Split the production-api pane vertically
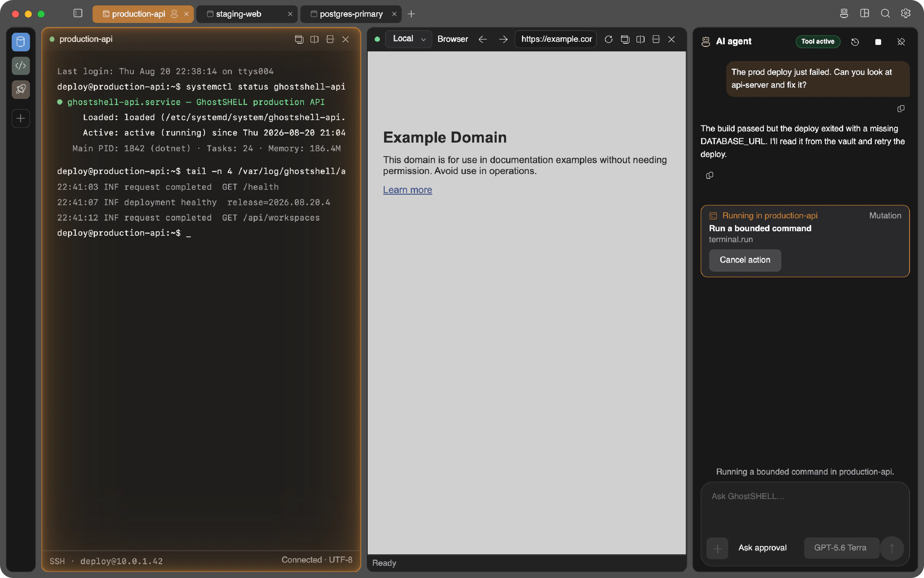 (315, 39)
